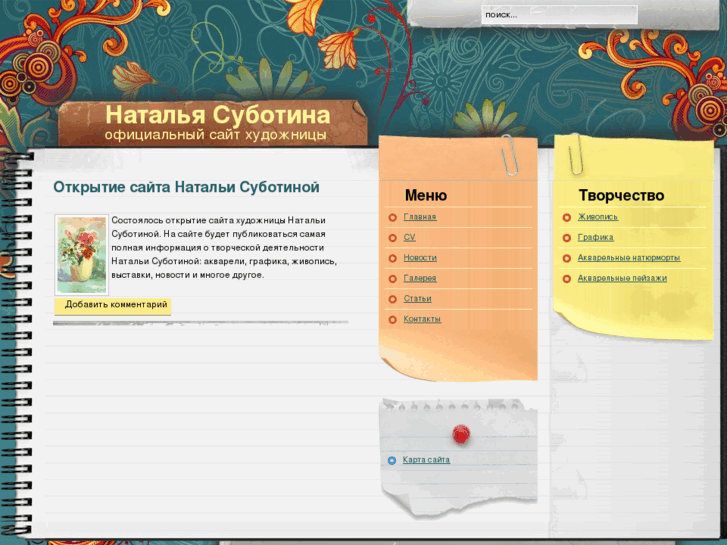Click the bullet icon beside Живопись
The height and width of the screenshot is (545, 727).
click(567, 217)
